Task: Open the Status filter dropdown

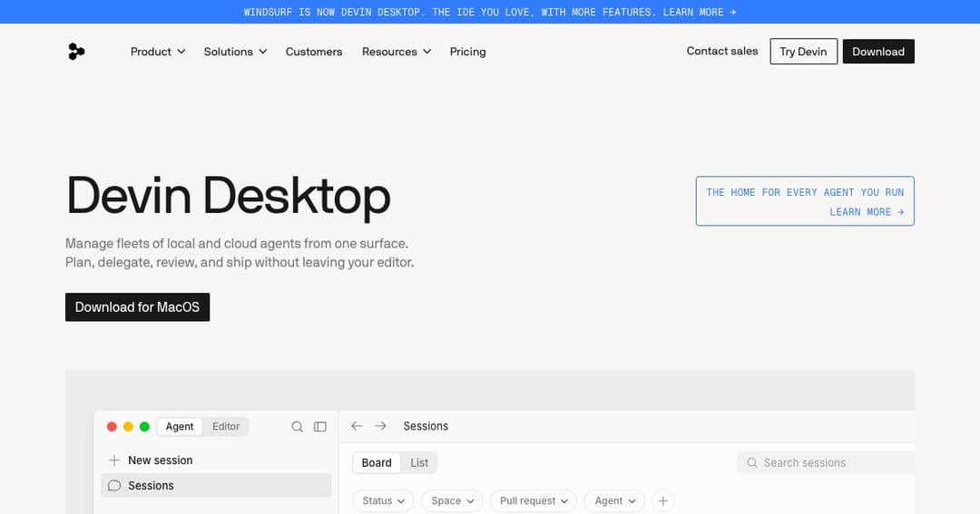Action: 383,501
